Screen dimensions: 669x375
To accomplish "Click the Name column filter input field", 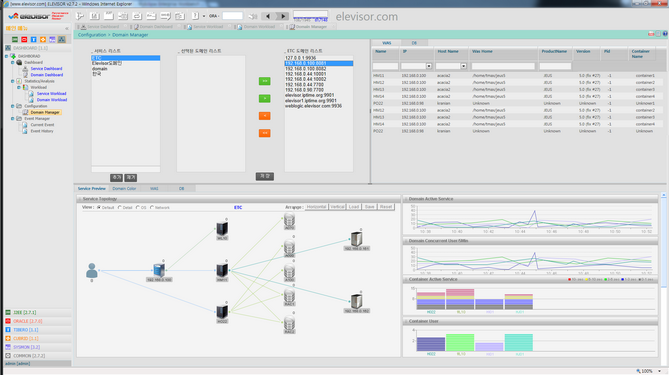I will [385, 66].
